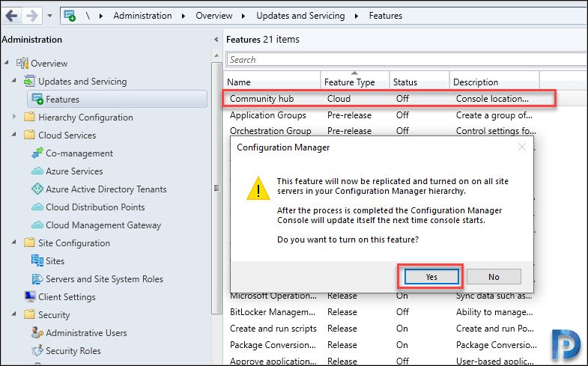Image resolution: width=588 pixels, height=366 pixels.
Task: Click the breadcrumb root node icon
Action: tap(70, 16)
